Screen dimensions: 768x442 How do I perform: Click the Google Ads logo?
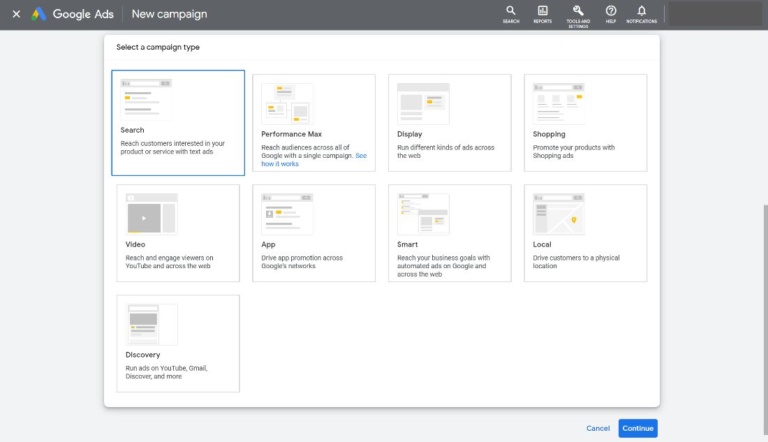[72, 14]
